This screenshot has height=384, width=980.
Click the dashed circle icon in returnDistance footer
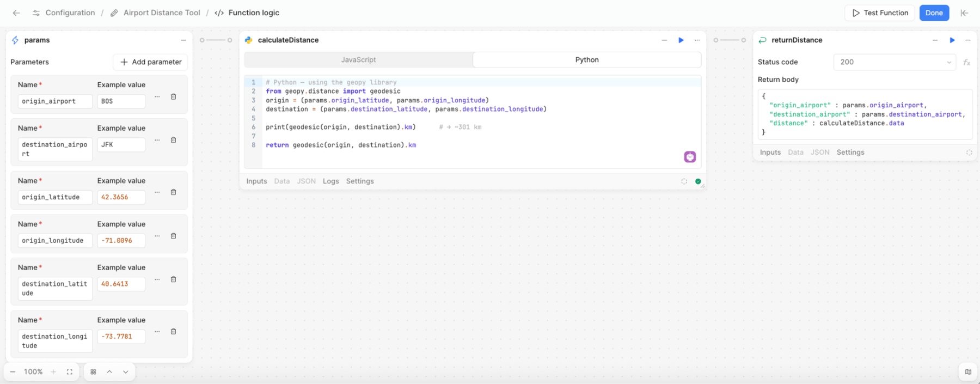coord(969,153)
